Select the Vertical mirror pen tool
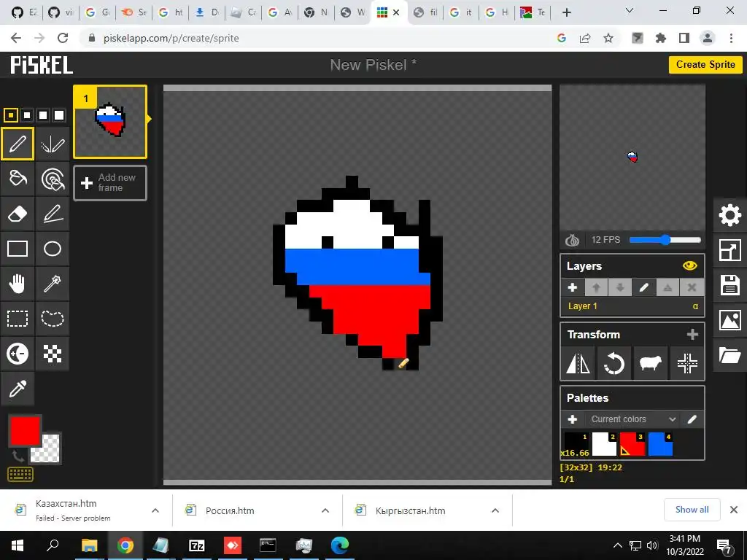 coord(53,144)
